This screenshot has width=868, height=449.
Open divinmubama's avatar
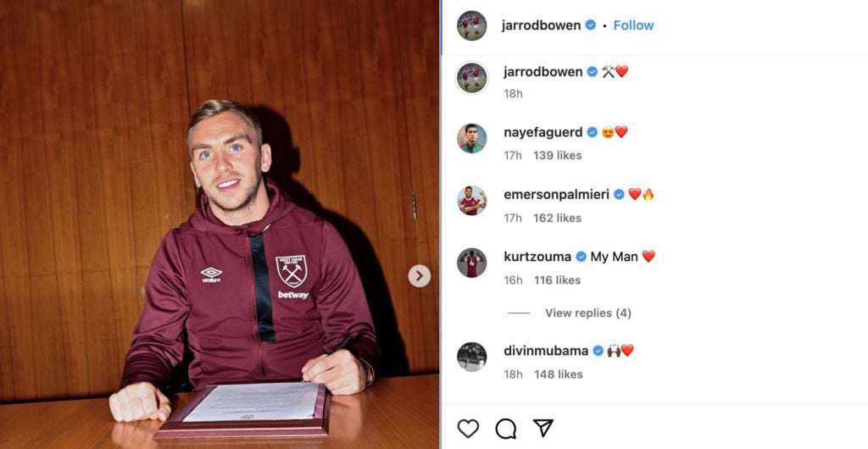tap(471, 357)
